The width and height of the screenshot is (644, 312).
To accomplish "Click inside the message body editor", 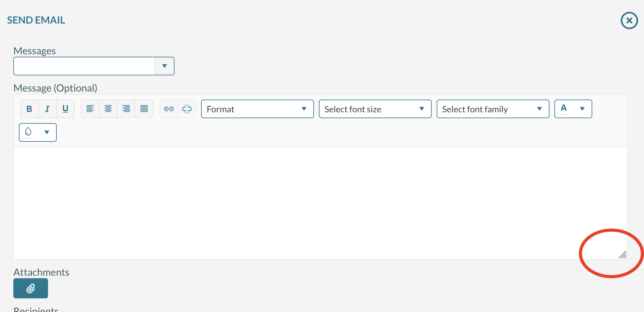I will pos(310,202).
